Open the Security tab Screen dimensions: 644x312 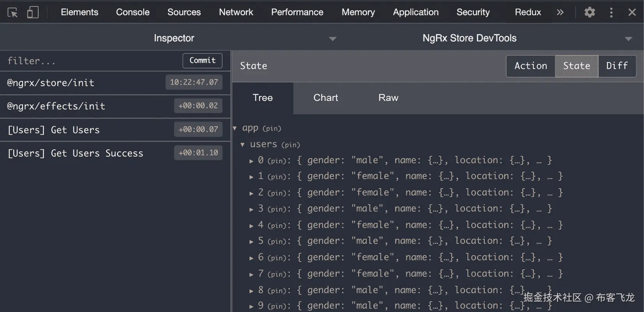[473, 12]
